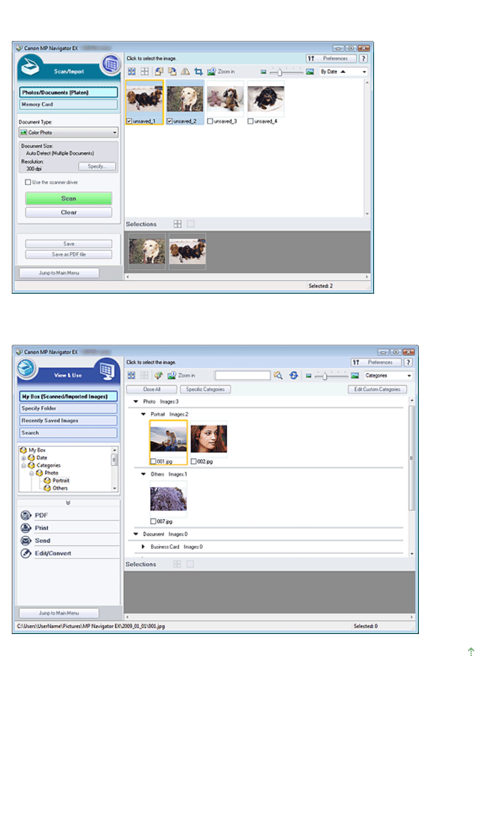Screen dimensions: 504x824
Task: Click the PDF icon in task list
Action: click(x=26, y=515)
